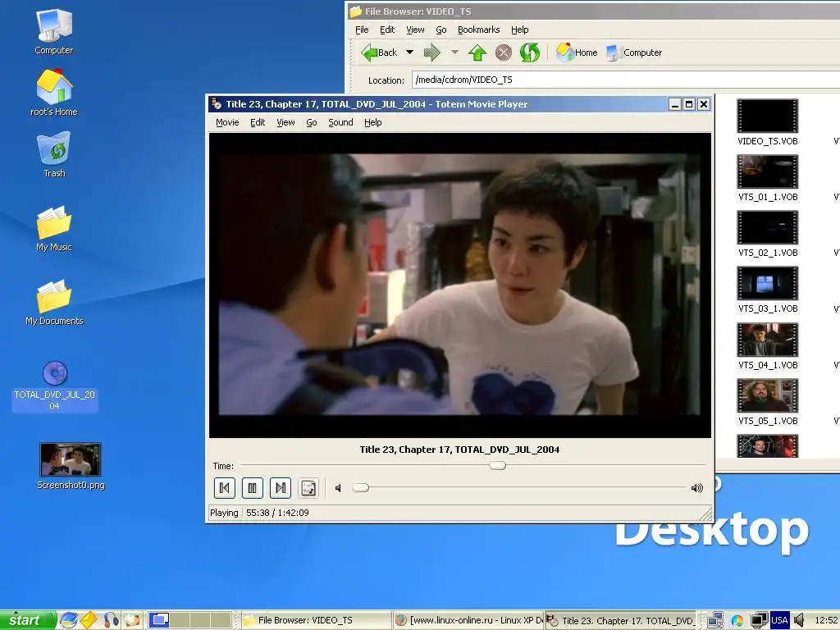Click the quiet speaker icon beside volume slider
Image resolution: width=840 pixels, height=630 pixels.
click(x=338, y=488)
